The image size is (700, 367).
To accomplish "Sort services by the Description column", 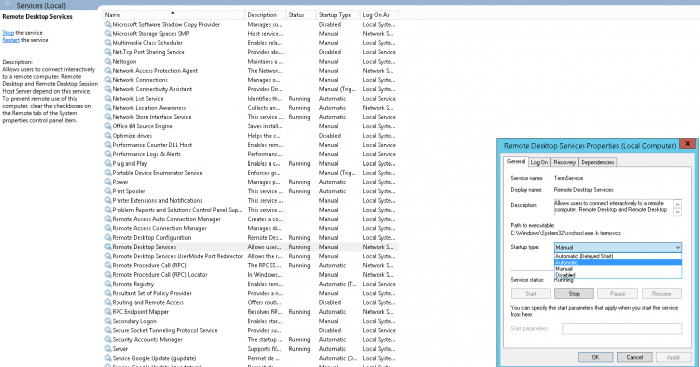I will (x=265, y=15).
